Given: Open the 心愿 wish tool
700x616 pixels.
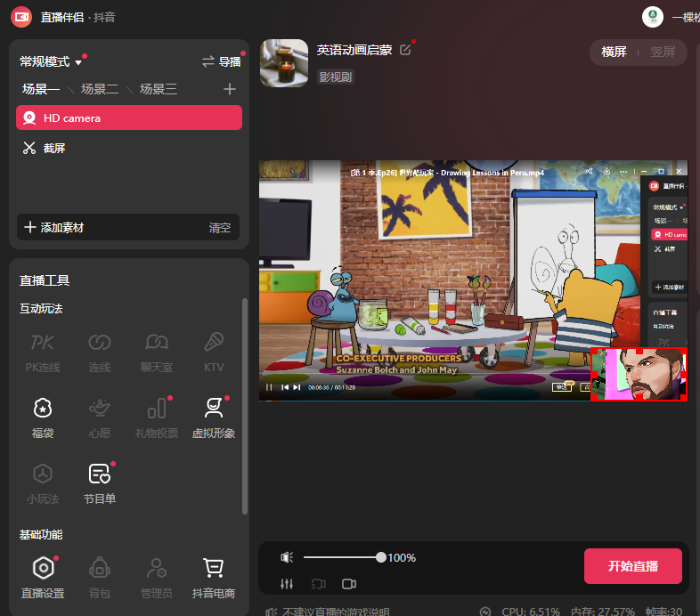Looking at the screenshot, I should (100, 418).
